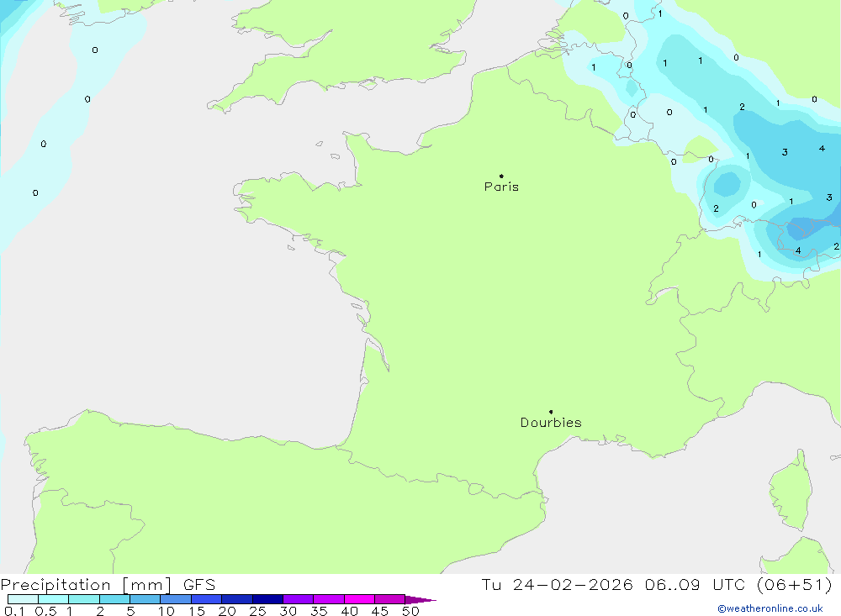Click the date 'Tu 24-02-2026' text
The image size is (841, 616).
pos(557,585)
